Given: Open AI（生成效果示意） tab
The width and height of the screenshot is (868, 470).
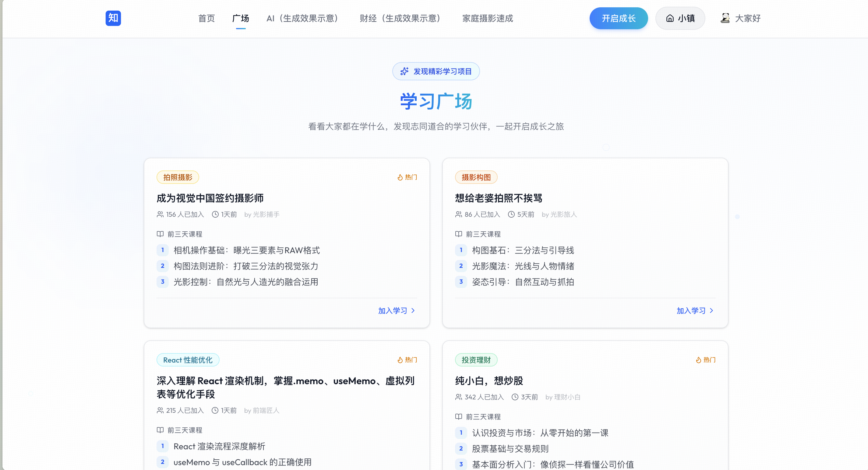Looking at the screenshot, I should click(x=302, y=18).
